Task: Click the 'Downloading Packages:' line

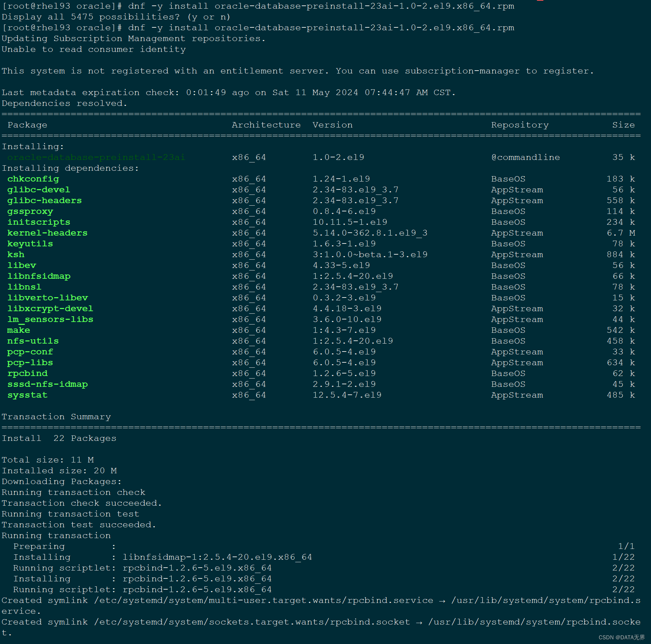Action: point(62,482)
